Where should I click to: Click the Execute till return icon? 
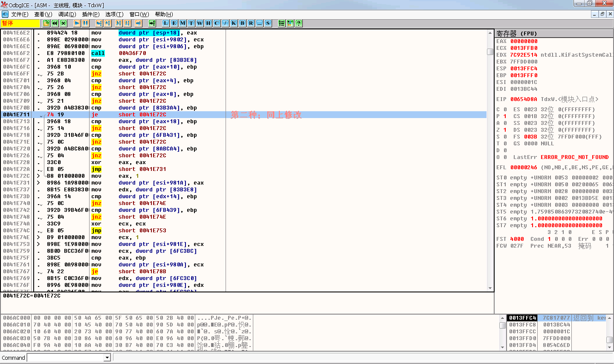[139, 23]
